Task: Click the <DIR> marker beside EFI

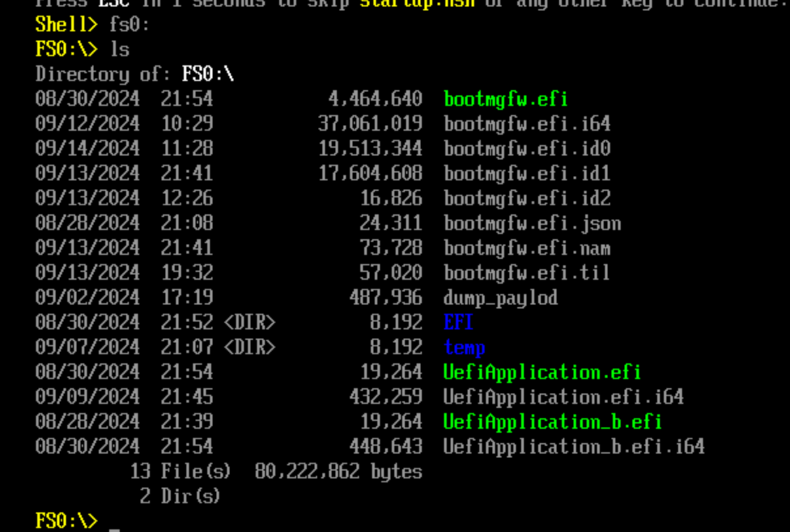Action: 250,323
